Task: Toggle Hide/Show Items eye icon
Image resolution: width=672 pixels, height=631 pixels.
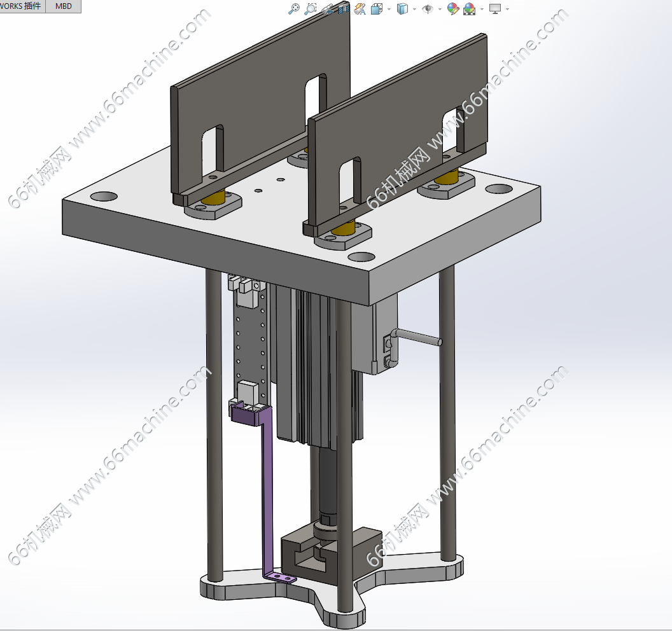Action: coord(428,8)
